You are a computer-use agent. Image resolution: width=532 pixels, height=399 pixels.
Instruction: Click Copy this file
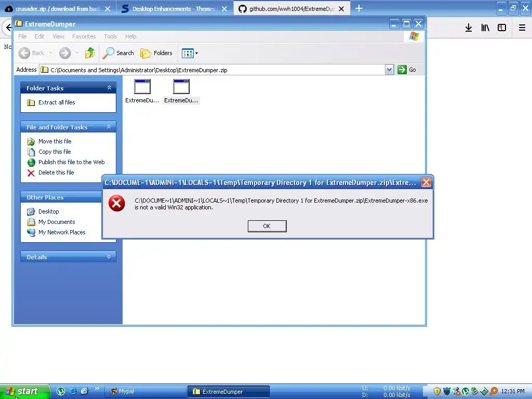point(55,152)
